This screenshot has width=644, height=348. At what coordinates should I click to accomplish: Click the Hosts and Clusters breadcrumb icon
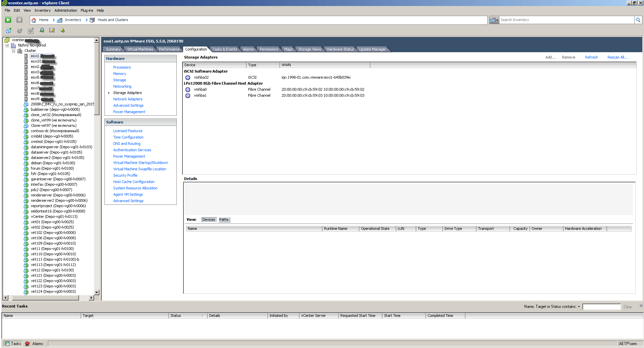(92, 20)
